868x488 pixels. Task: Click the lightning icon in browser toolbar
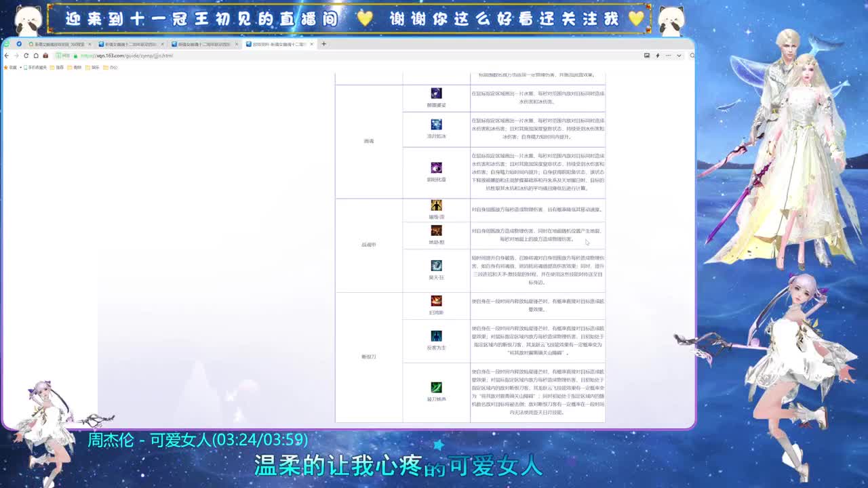658,56
